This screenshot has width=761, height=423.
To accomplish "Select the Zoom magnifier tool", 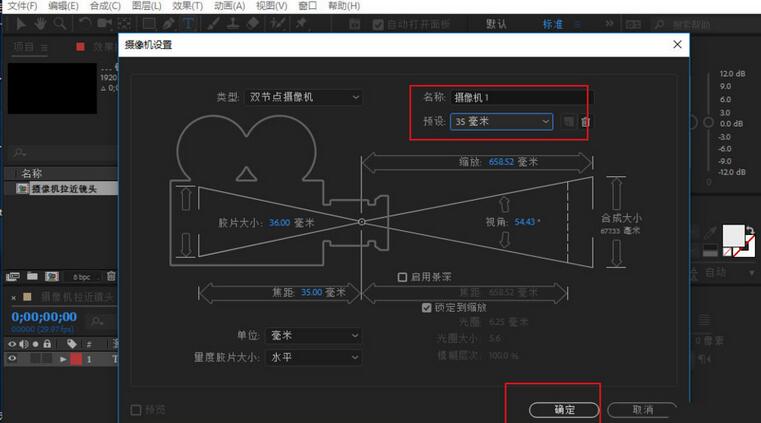I will (x=61, y=23).
